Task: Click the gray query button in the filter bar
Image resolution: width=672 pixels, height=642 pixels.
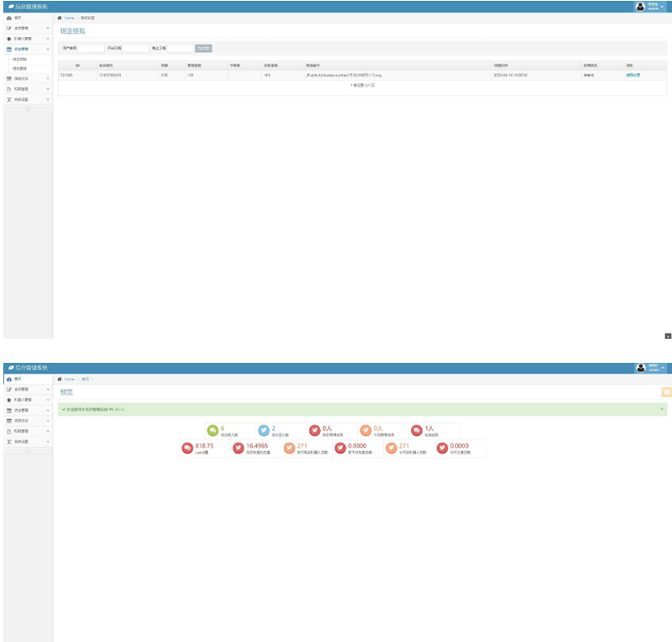Action: pos(204,48)
